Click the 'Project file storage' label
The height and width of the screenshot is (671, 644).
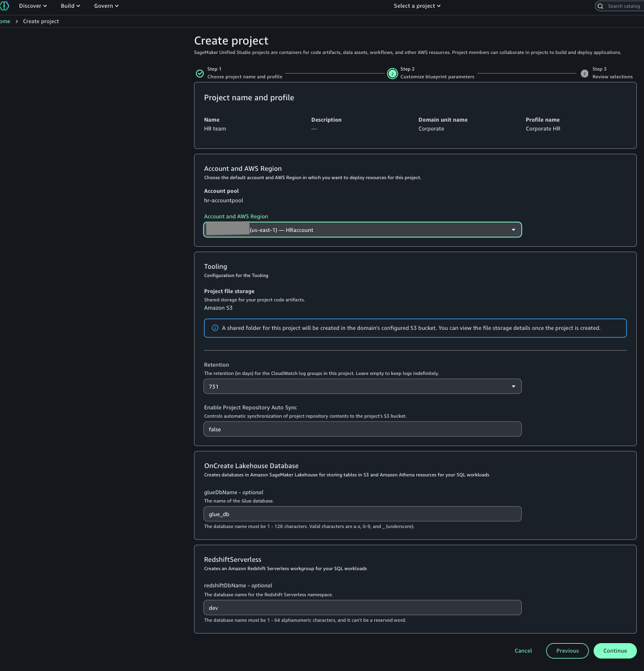(x=229, y=291)
